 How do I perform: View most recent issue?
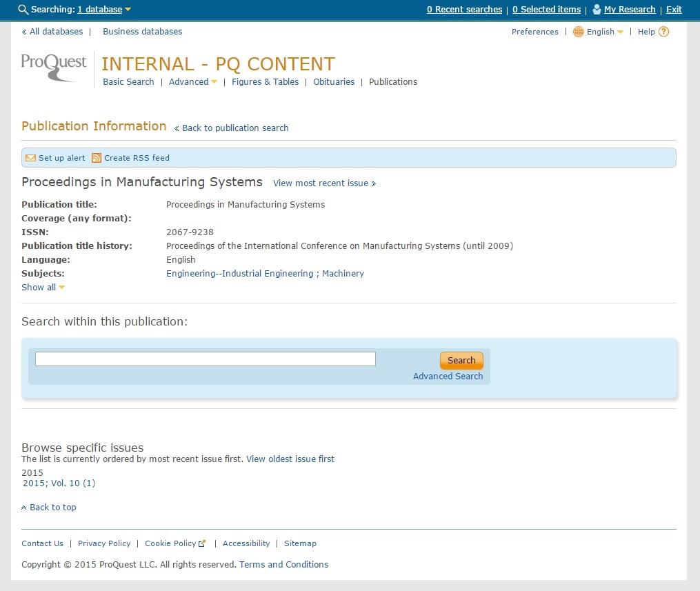coord(325,183)
